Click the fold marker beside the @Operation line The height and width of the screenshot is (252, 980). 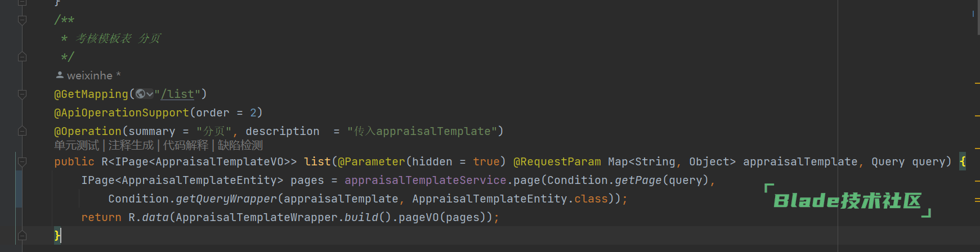click(x=23, y=131)
